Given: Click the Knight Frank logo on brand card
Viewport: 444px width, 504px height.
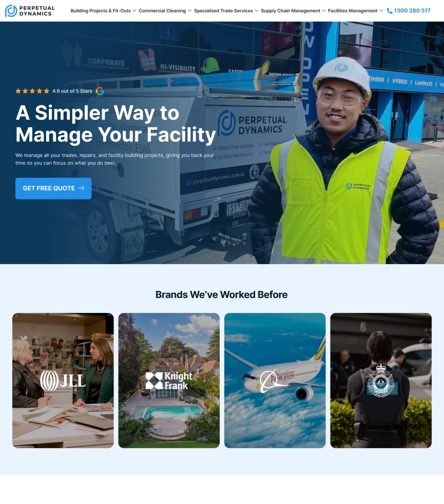Looking at the screenshot, I should [x=169, y=381].
